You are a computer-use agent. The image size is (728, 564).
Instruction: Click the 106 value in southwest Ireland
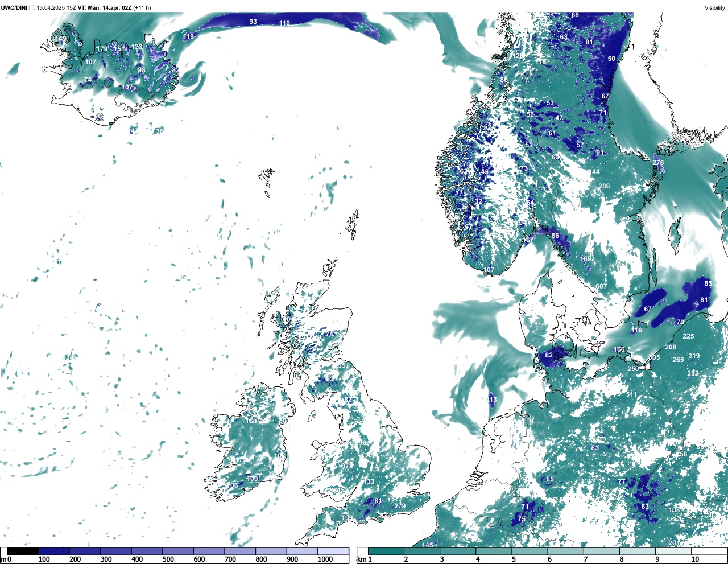[233, 485]
